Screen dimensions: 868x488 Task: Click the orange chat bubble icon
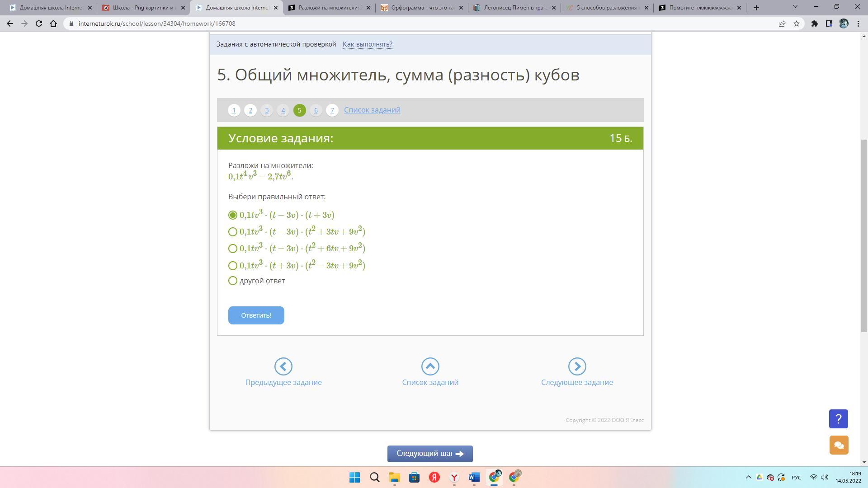[839, 445]
